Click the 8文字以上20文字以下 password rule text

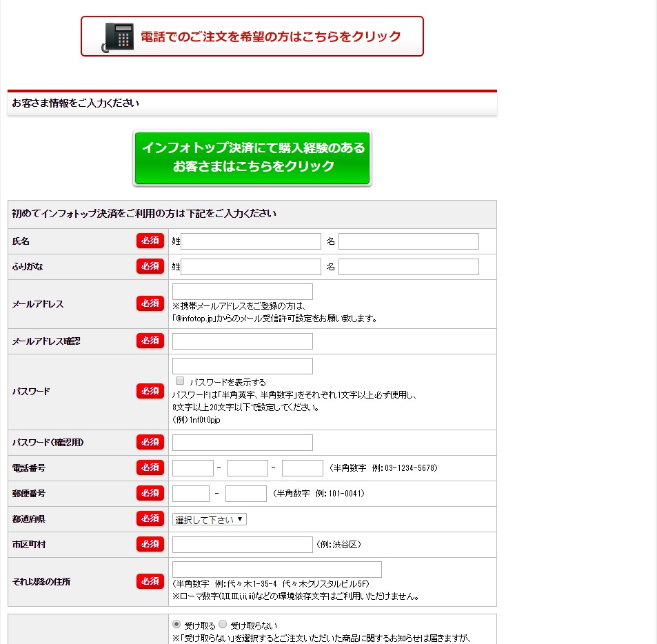pos(246,407)
